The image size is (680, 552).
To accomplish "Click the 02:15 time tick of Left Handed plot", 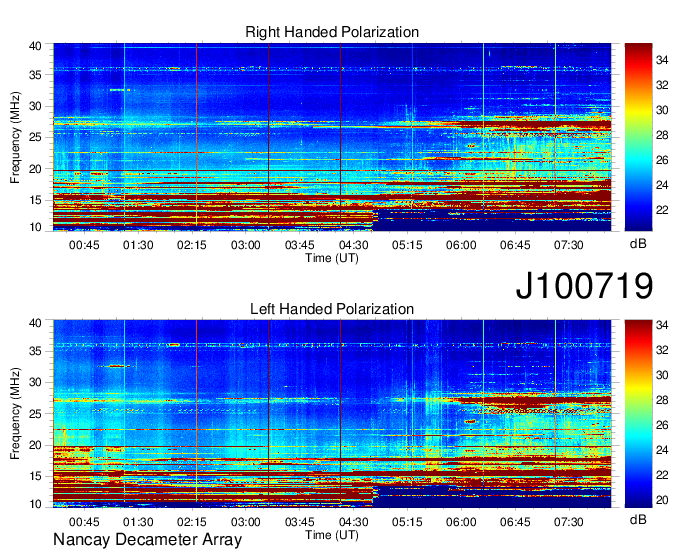I will [x=192, y=522].
